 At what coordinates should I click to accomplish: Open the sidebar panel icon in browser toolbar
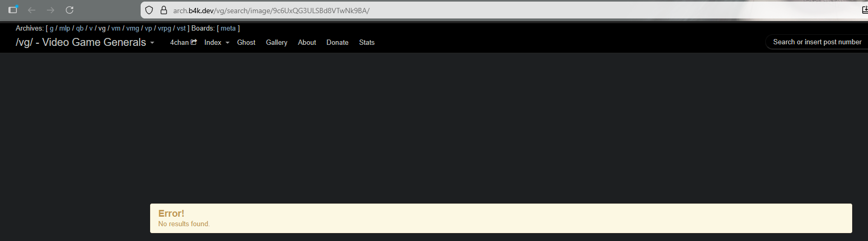pos(13,9)
